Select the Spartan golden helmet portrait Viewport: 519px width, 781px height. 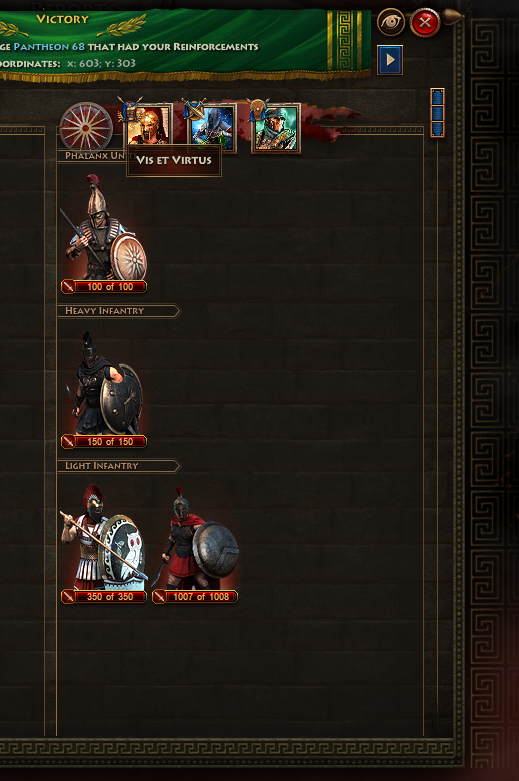[x=148, y=127]
